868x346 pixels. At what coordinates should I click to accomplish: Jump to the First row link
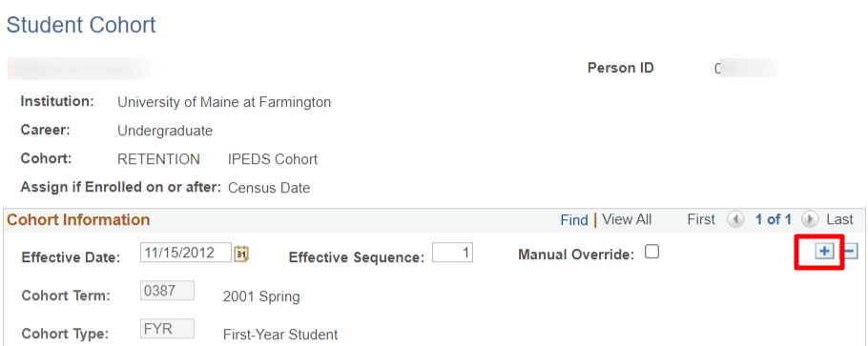(x=701, y=220)
